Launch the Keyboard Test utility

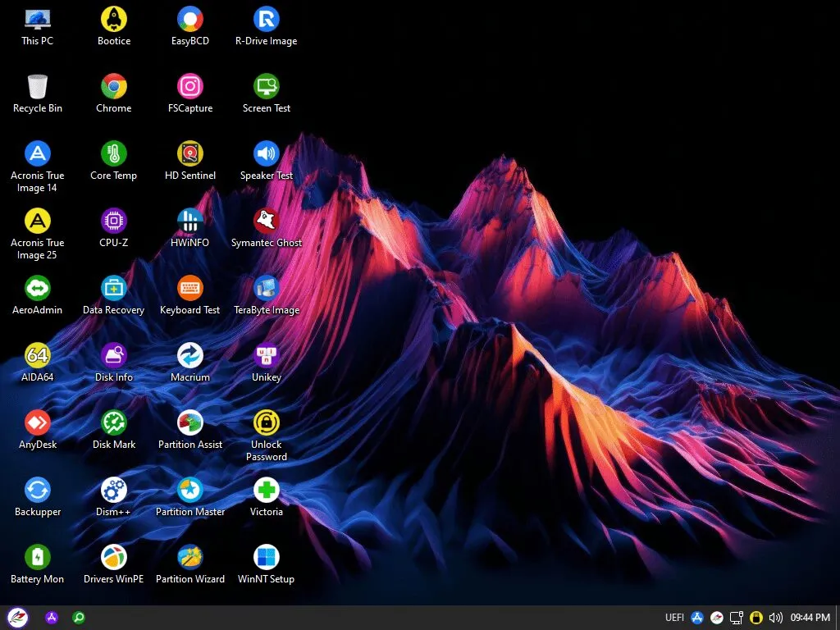coord(190,288)
